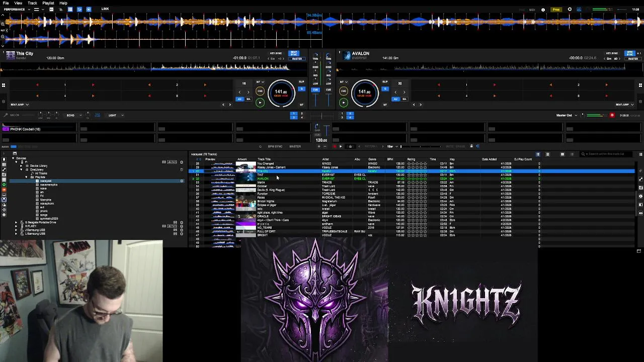Screen dimensions: 644x362
Task: Toggle the recording panel icon in top toolbar
Action: (89, 10)
